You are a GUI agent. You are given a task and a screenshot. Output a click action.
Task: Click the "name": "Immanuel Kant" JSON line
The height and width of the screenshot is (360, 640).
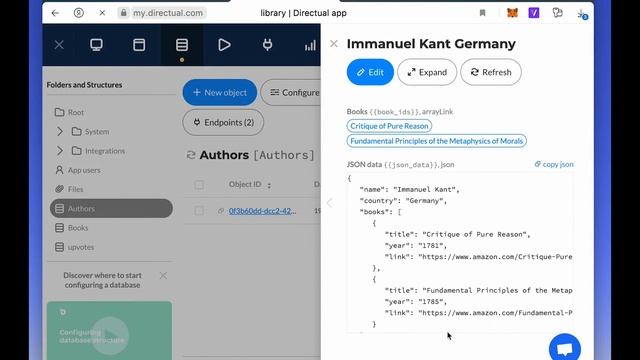pos(409,189)
